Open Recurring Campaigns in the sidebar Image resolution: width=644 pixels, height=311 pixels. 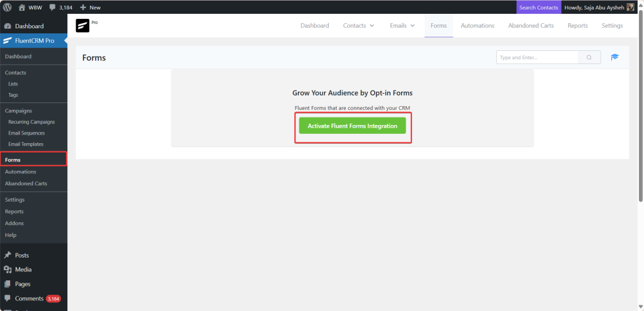click(31, 122)
